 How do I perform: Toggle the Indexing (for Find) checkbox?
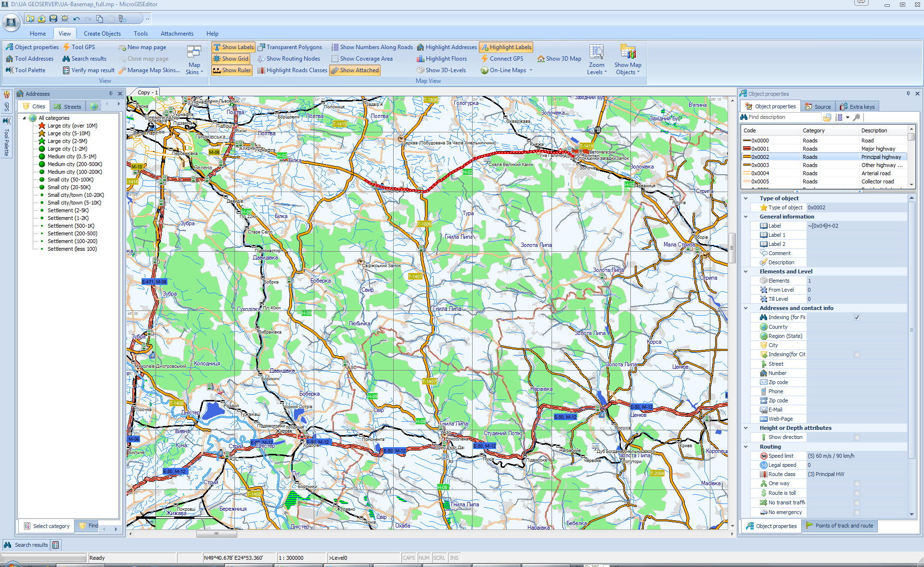point(857,318)
